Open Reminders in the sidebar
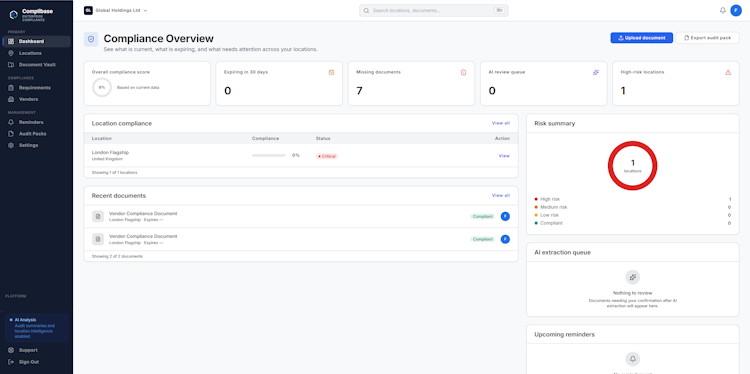Image resolution: width=750 pixels, height=374 pixels. point(36,122)
